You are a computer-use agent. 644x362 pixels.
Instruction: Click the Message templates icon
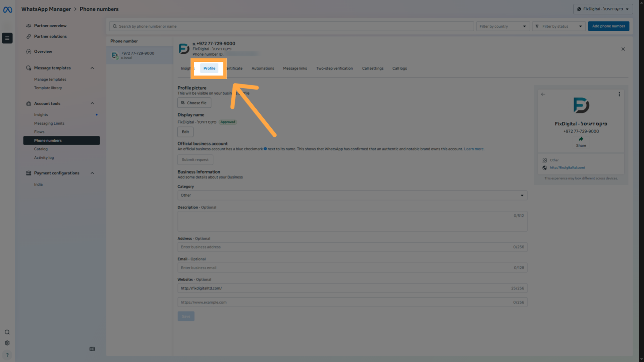click(x=29, y=68)
